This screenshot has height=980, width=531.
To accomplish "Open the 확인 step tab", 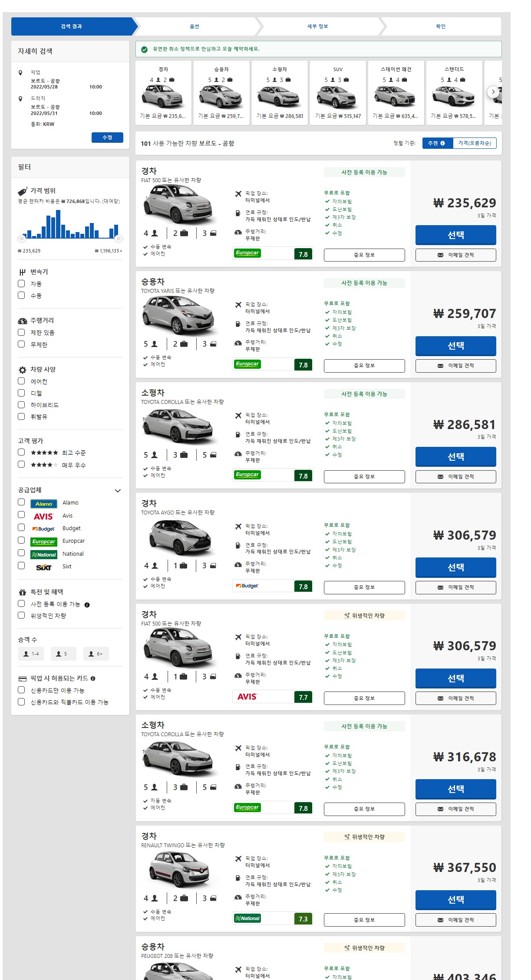I will [441, 26].
